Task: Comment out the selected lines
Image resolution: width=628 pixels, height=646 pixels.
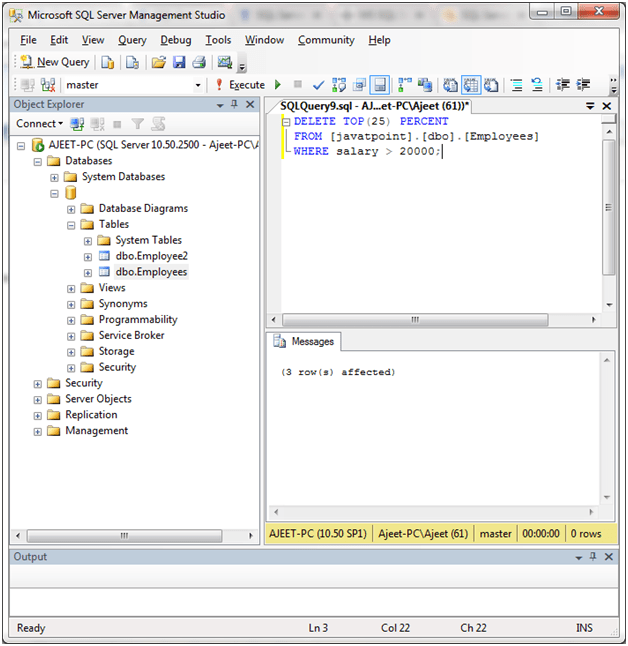Action: [516, 85]
